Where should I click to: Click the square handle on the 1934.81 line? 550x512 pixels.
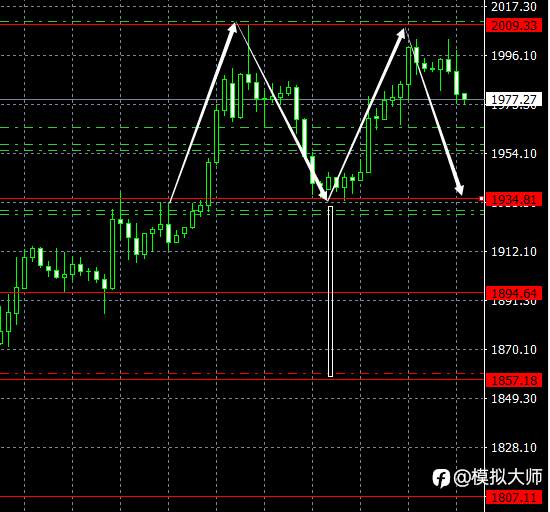click(481, 199)
